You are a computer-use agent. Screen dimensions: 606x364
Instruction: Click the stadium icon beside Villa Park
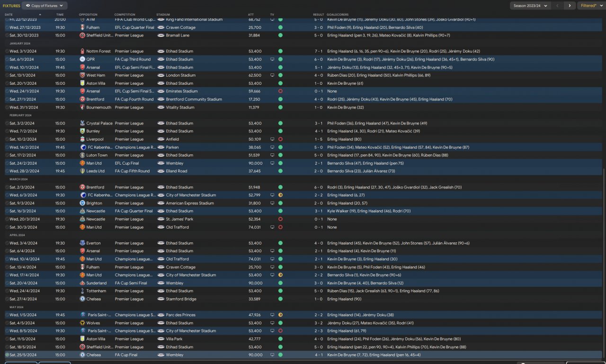pos(161,339)
